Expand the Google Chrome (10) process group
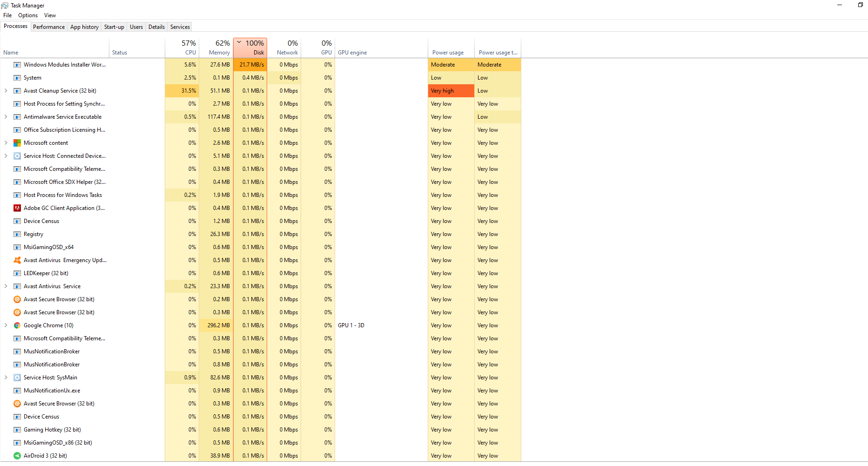The image size is (868, 466). point(6,325)
